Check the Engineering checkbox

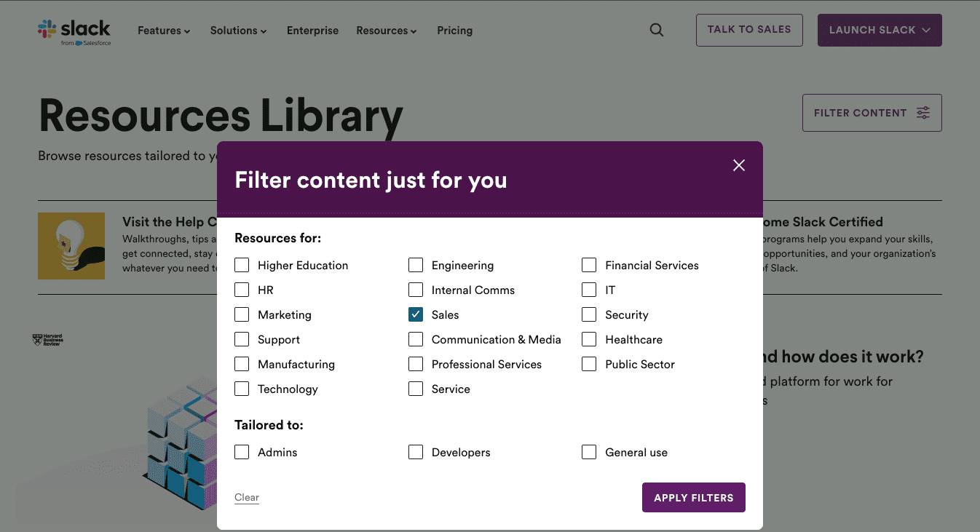point(416,265)
